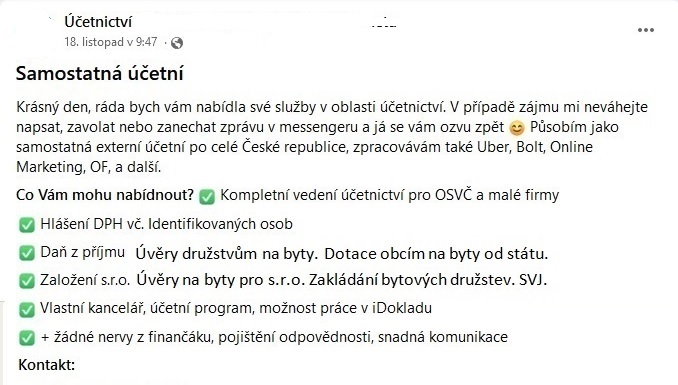The width and height of the screenshot is (678, 385).
Task: Click green checkmark next to Hlášení DPH
Action: pos(27,225)
